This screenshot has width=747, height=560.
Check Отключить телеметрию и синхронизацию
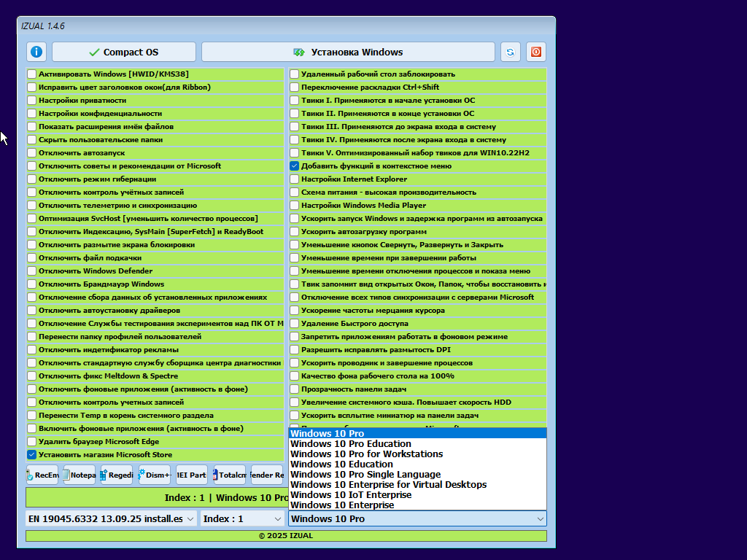click(32, 205)
